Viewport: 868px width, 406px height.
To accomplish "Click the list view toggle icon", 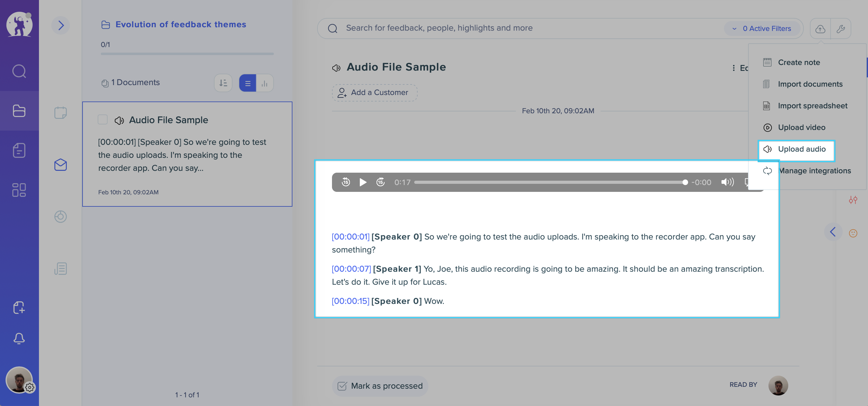I will [x=247, y=83].
